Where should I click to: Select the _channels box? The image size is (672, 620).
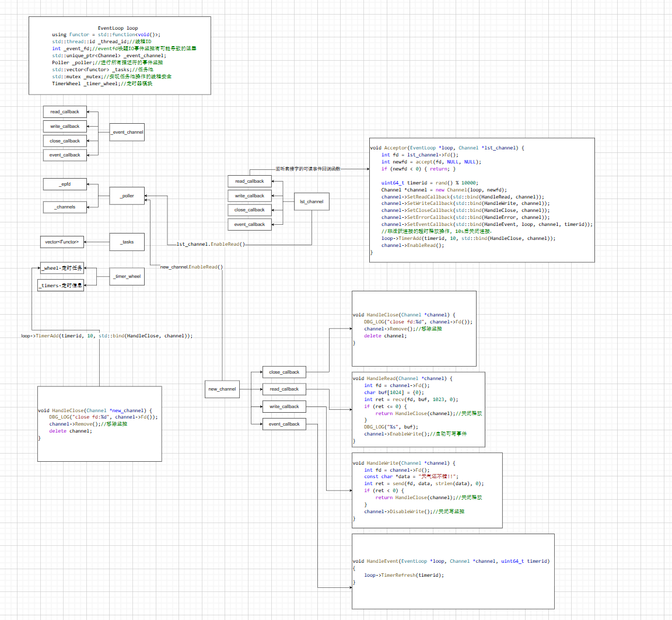[x=65, y=207]
